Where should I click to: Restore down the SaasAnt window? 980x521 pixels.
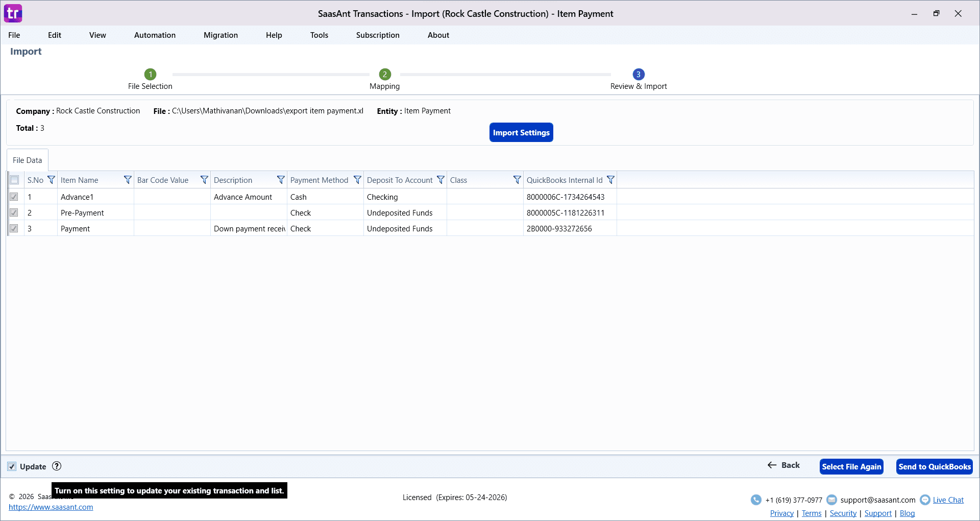[x=936, y=14]
